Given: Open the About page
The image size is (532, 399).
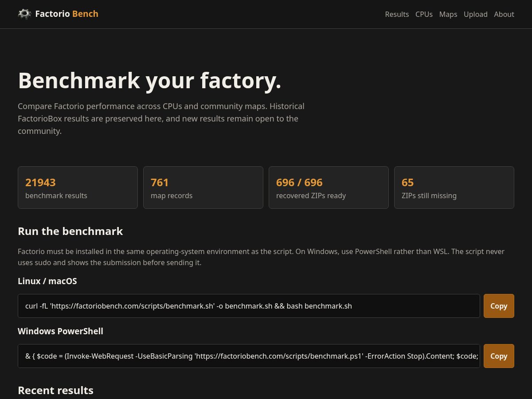Looking at the screenshot, I should tap(504, 14).
